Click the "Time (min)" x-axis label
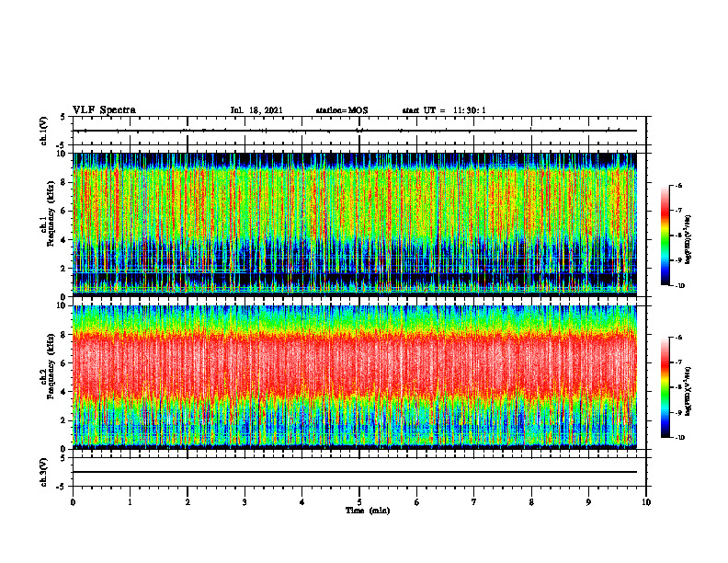Viewport: 728px width, 563px height. (368, 511)
